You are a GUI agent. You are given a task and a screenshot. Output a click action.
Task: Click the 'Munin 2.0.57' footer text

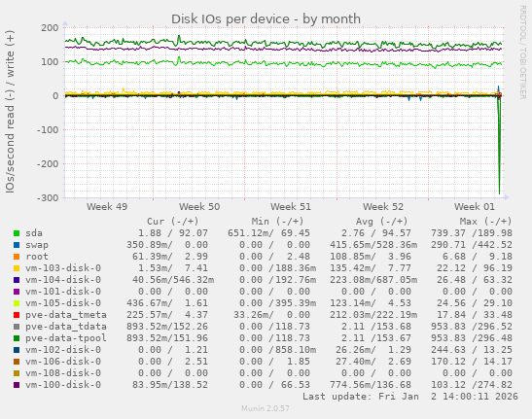[x=266, y=408]
